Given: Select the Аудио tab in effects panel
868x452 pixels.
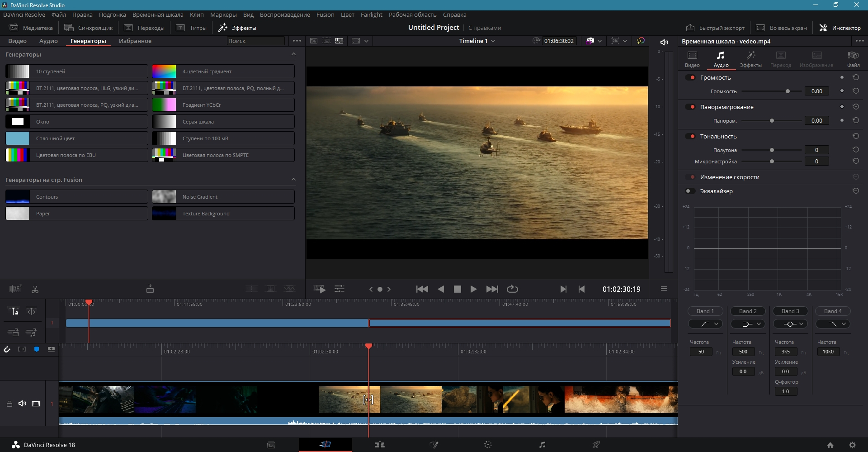Looking at the screenshot, I should click(x=48, y=41).
